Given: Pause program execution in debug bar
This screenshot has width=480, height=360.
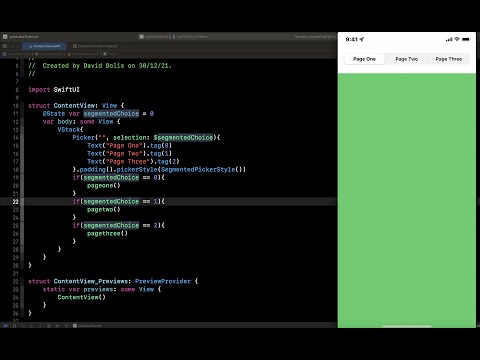Looking at the screenshot, I should point(14,326).
